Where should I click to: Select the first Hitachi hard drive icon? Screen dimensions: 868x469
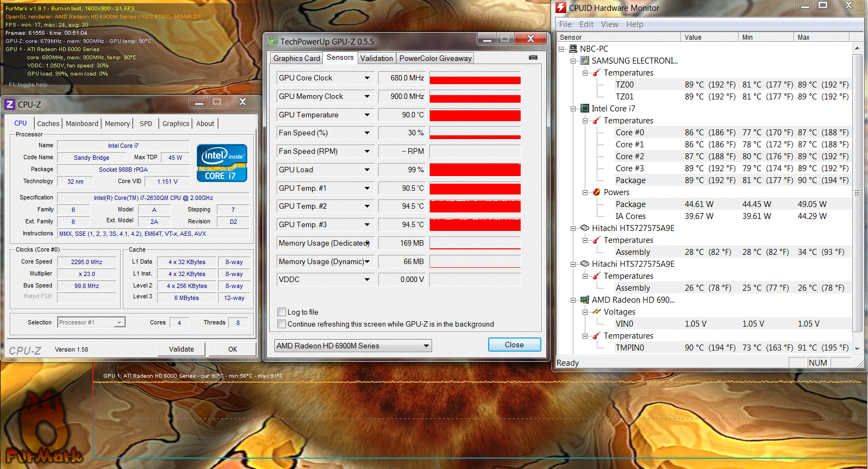(x=585, y=228)
